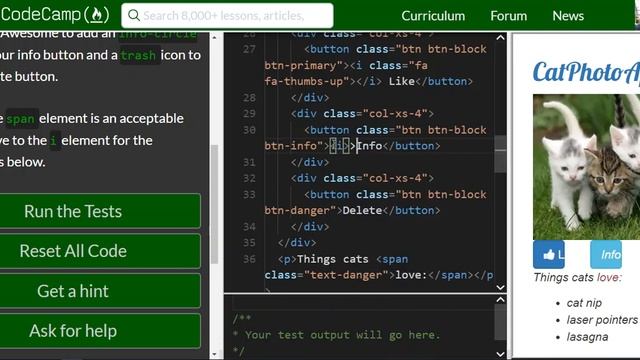This screenshot has height=360, width=640.
Task: Click line number 29 in editor
Action: (x=249, y=113)
